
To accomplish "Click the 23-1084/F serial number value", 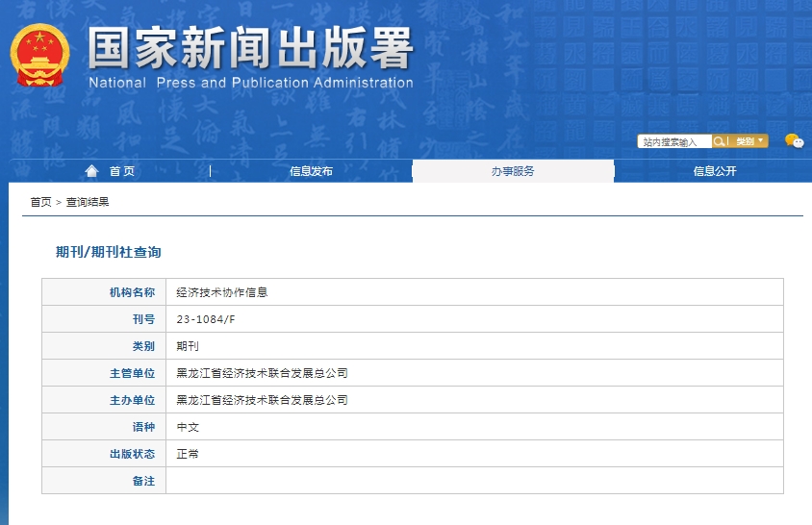I will pyautogui.click(x=206, y=319).
